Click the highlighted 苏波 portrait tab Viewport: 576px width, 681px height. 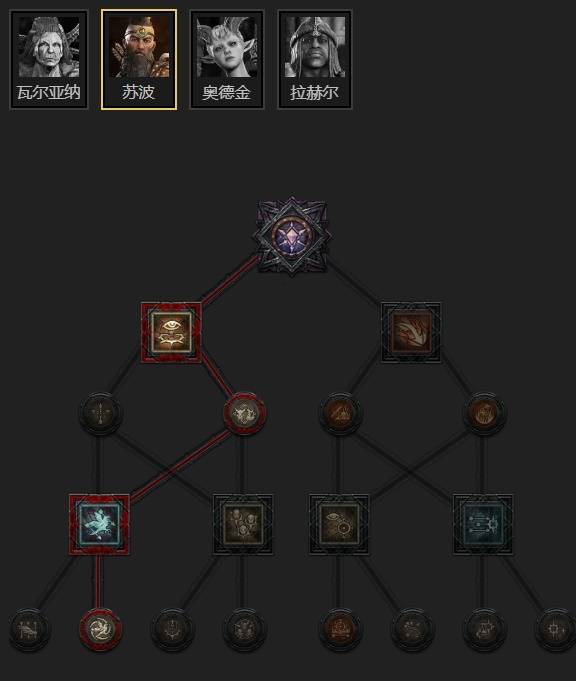tap(139, 60)
